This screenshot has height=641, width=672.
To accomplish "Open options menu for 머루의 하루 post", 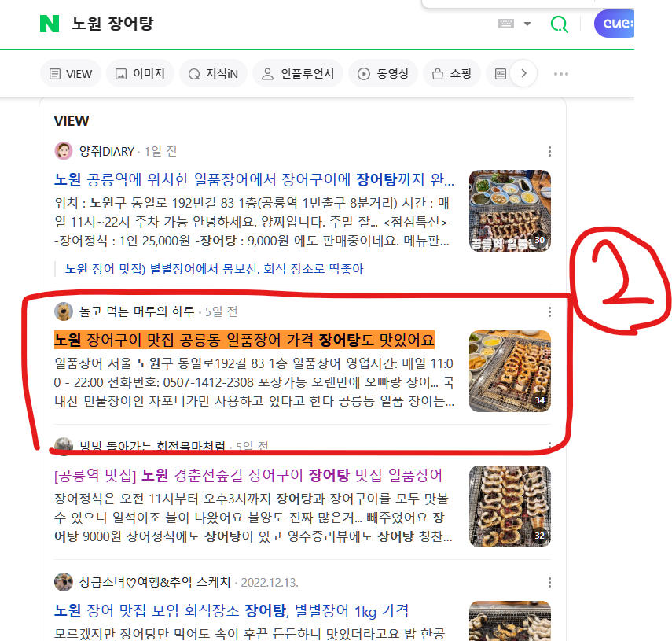I will coord(549,311).
